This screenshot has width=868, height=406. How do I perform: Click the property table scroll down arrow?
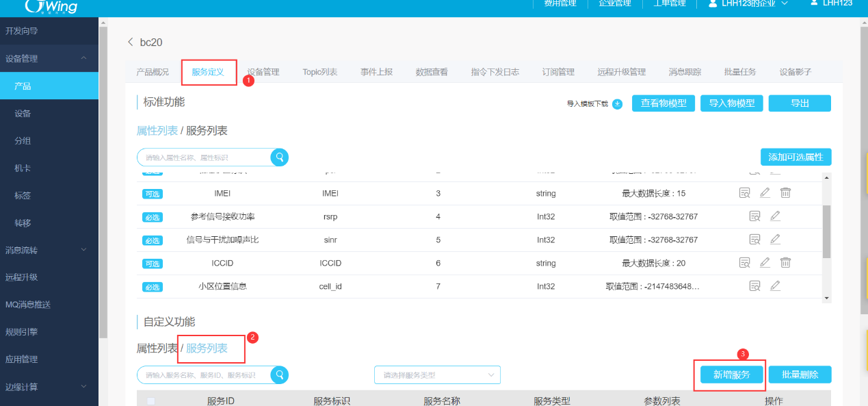[x=826, y=298]
